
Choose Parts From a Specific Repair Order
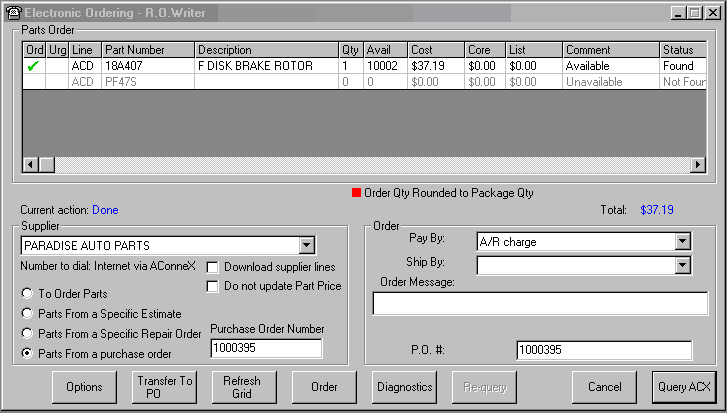click(27, 334)
